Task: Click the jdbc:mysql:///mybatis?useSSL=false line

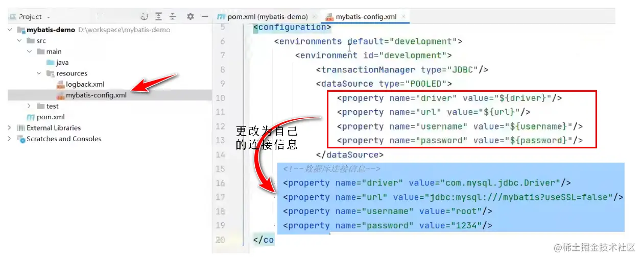Action: [x=453, y=197]
